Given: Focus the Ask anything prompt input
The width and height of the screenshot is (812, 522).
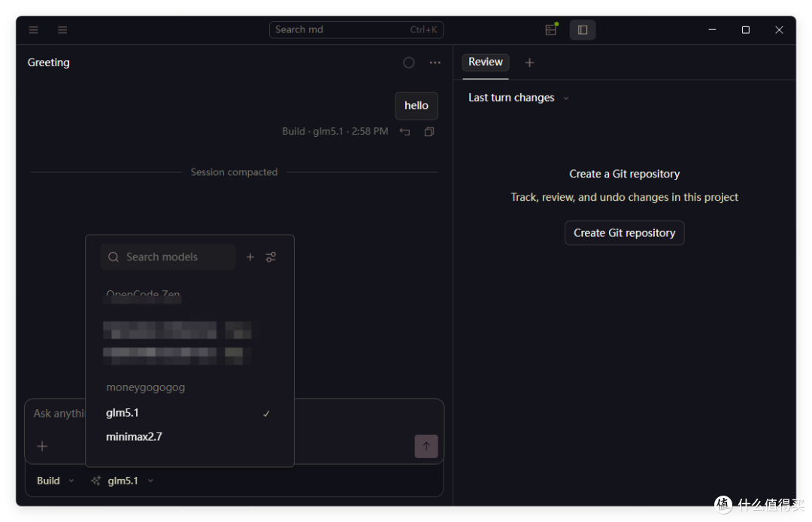Looking at the screenshot, I should pyautogui.click(x=59, y=413).
